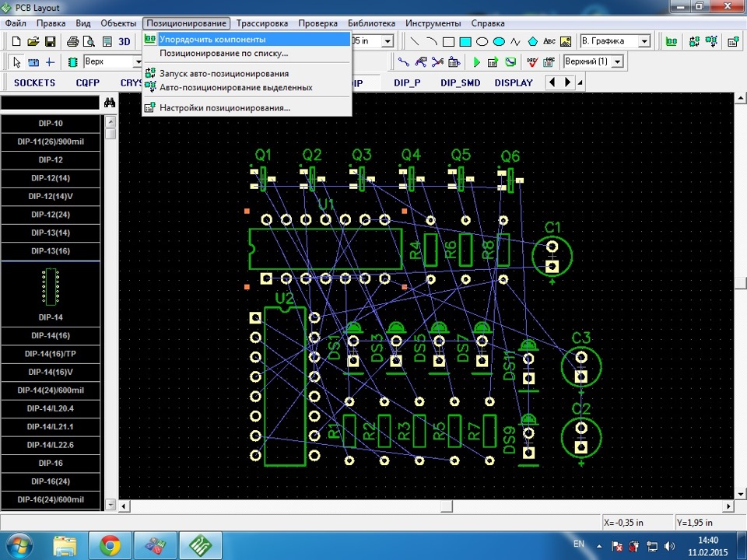The width and height of the screenshot is (747, 560).
Task: Open the 'В. Графика' layer dropdown
Action: pyautogui.click(x=644, y=41)
